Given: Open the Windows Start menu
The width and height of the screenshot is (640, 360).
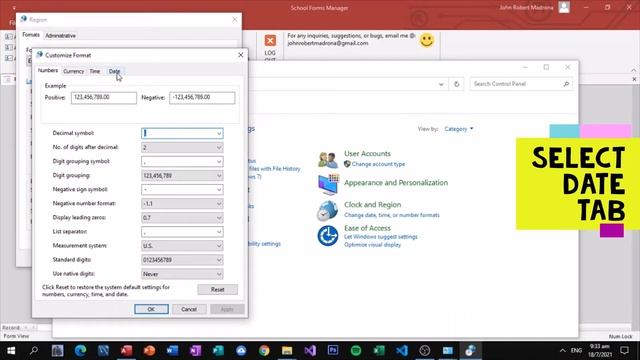Looking at the screenshot, I should point(11,350).
